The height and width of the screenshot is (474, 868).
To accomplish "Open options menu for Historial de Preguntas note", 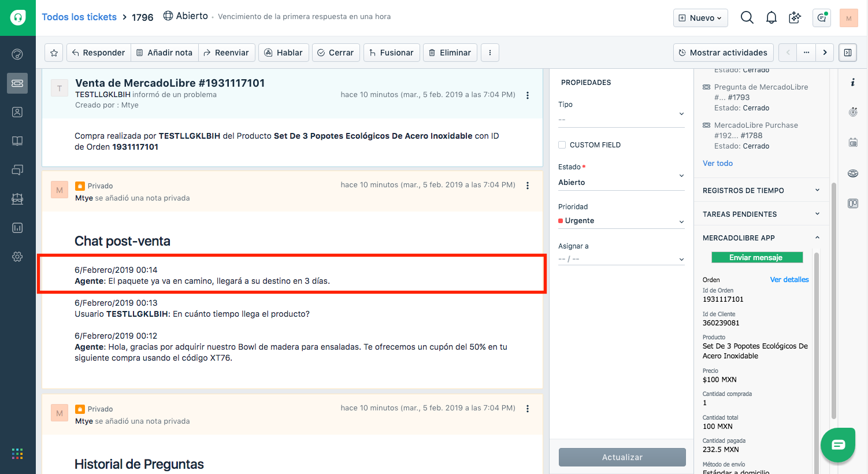I will [x=528, y=409].
